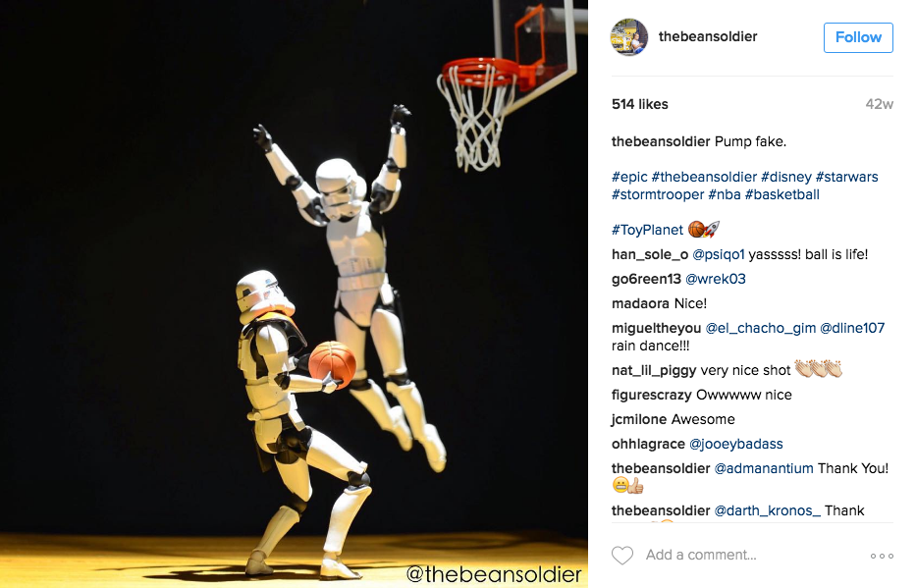Image resolution: width=916 pixels, height=588 pixels.
Task: Open the @admanantium mention
Action: point(764,468)
